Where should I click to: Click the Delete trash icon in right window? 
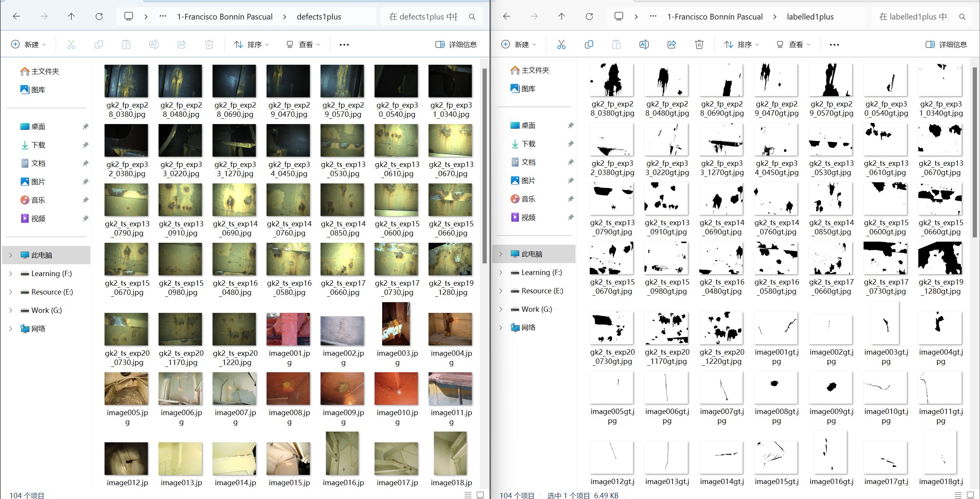[699, 44]
